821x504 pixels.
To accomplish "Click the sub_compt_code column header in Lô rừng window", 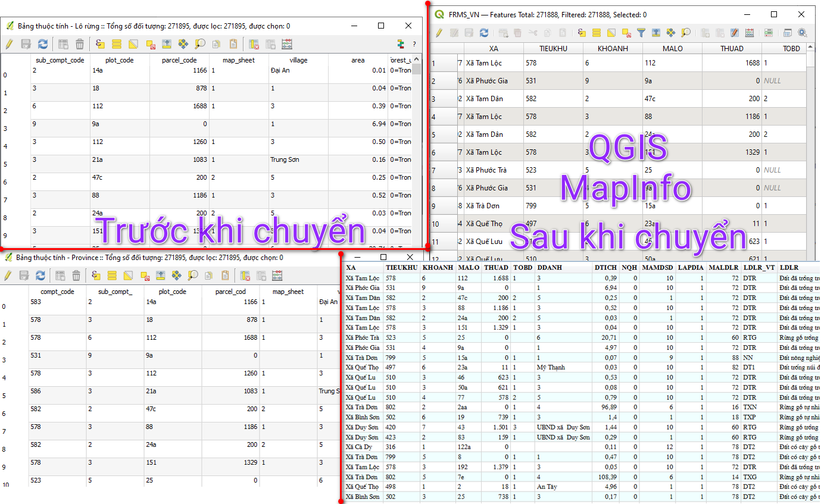I will tap(60, 60).
